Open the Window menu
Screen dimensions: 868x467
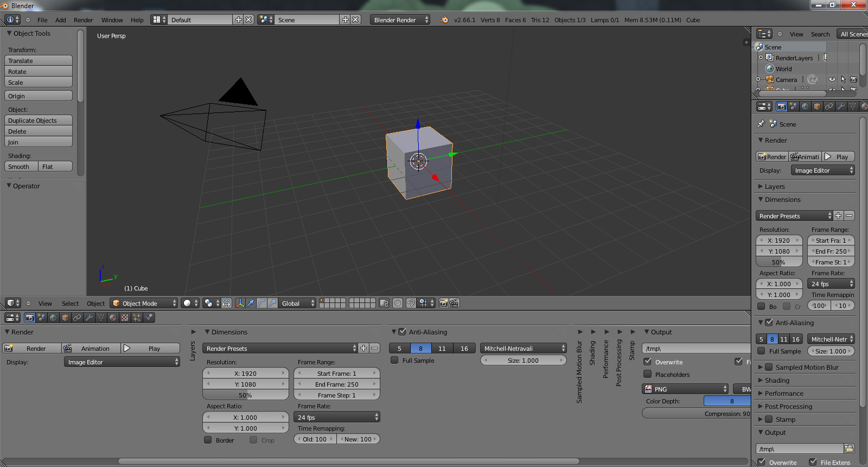coord(112,20)
